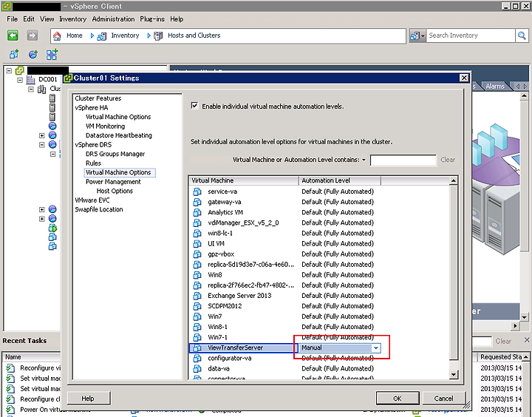
Task: Click VM icon beside gateway-va
Action: click(x=197, y=202)
